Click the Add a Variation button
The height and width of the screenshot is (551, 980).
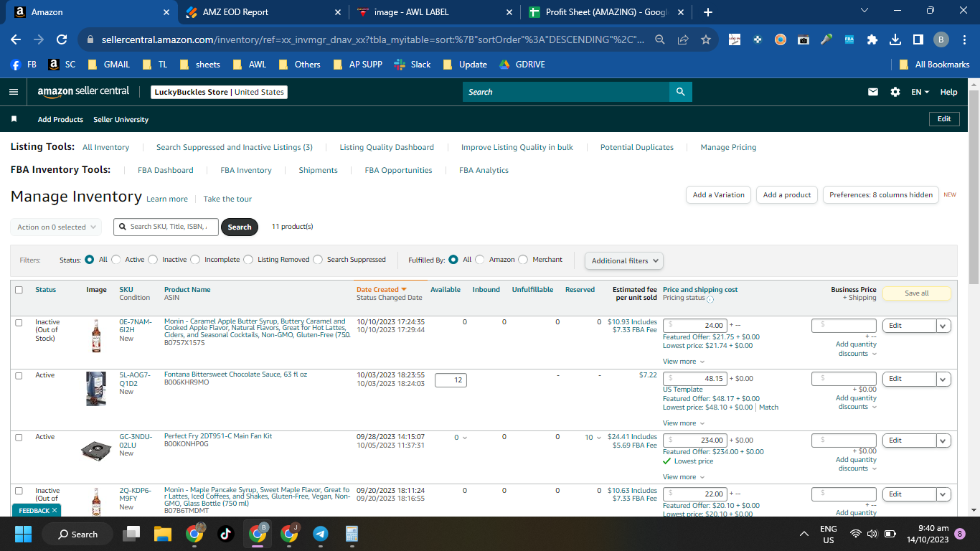719,195
